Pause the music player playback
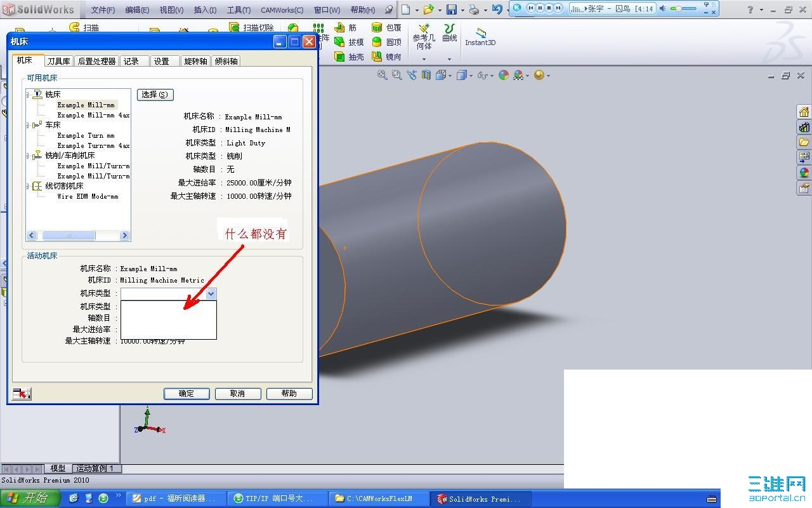 click(540, 8)
